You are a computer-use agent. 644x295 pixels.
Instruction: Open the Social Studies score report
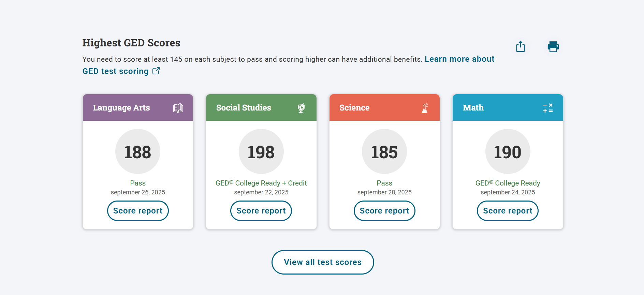coord(261,211)
